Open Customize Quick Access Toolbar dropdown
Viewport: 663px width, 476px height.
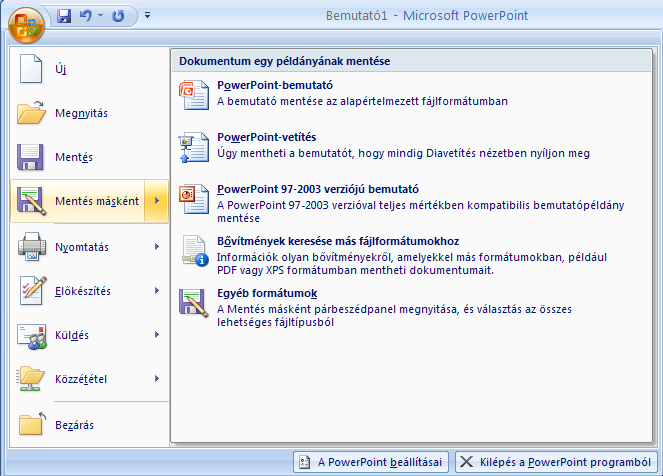click(x=147, y=16)
